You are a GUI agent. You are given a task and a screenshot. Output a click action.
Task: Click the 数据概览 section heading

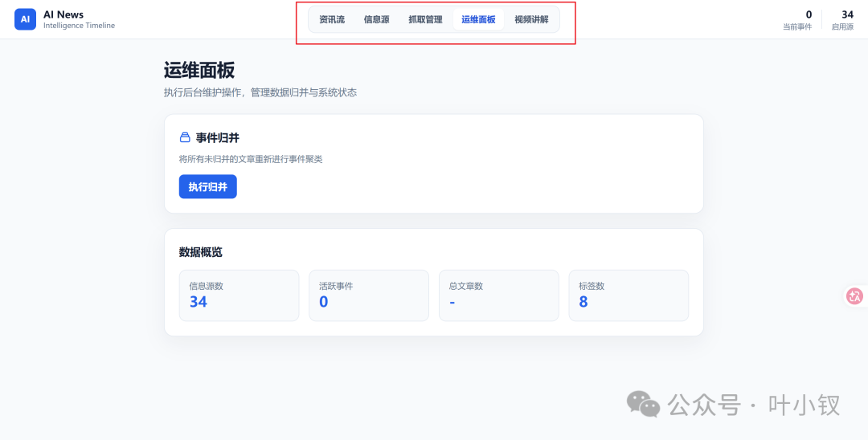(x=200, y=252)
